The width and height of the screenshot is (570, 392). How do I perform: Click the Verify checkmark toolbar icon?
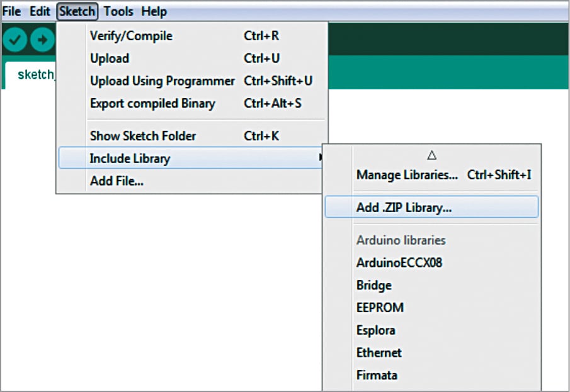click(16, 40)
